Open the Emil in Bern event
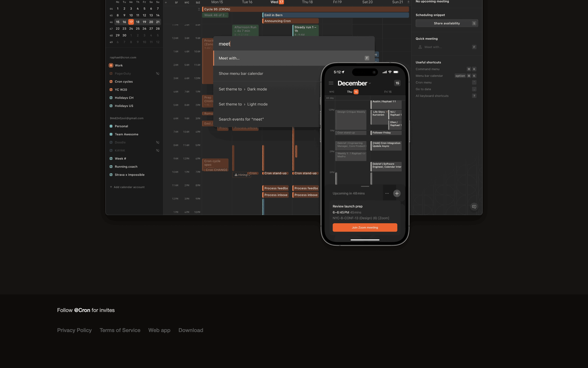The height and width of the screenshot is (368, 588). coord(336,15)
